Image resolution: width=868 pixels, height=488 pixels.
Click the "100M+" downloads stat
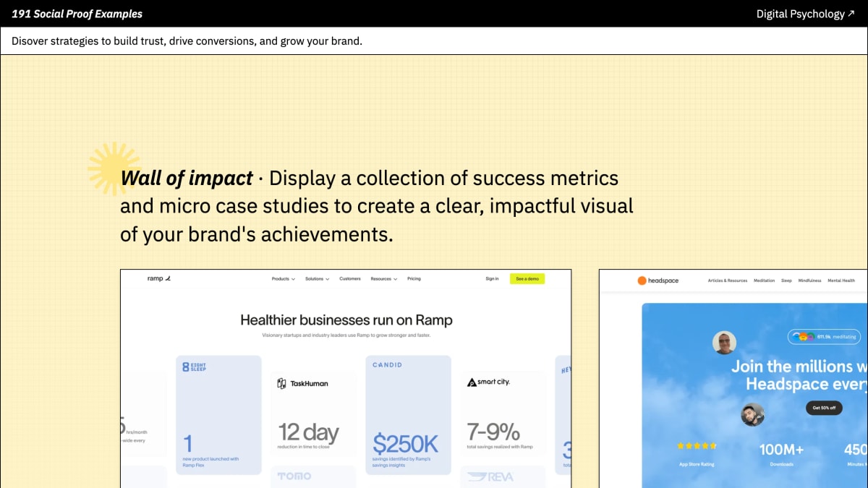(x=781, y=450)
